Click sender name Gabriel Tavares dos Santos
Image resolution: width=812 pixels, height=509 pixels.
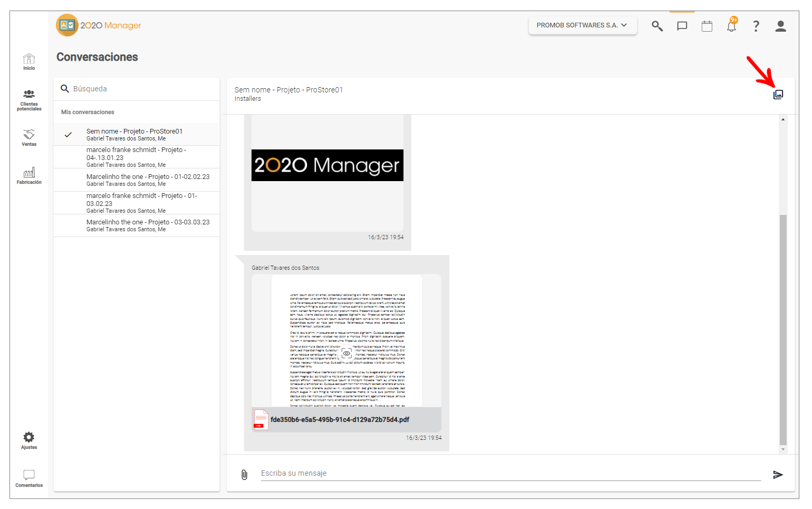(285, 268)
